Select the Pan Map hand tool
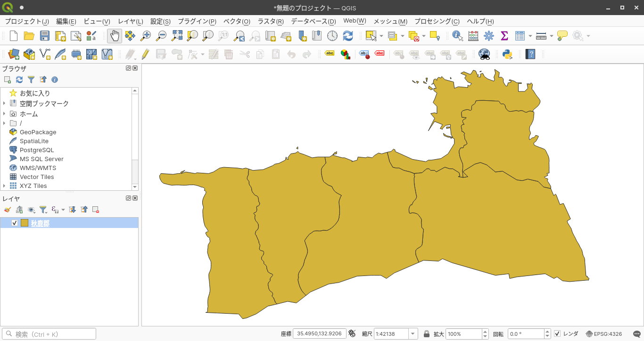The width and height of the screenshot is (644, 341). tap(115, 36)
